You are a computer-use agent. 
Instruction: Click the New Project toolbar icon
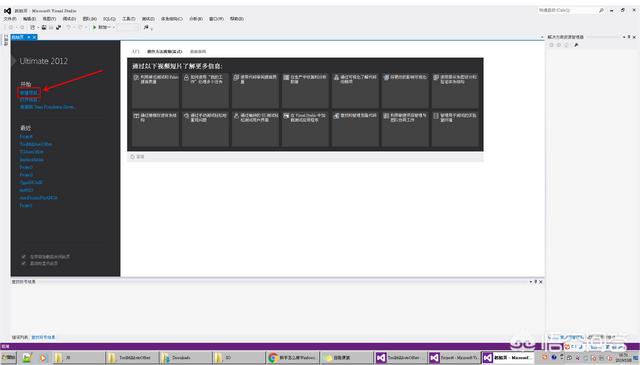32,27
